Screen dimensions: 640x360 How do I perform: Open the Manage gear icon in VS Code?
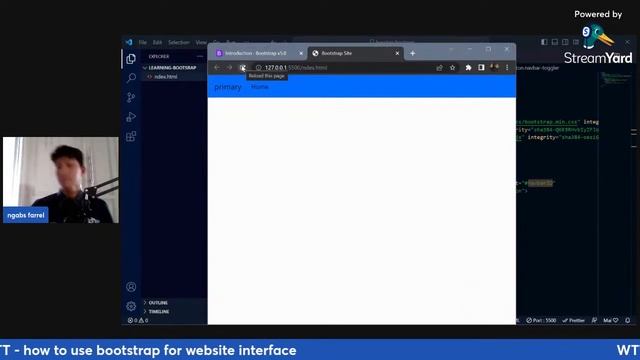(131, 306)
